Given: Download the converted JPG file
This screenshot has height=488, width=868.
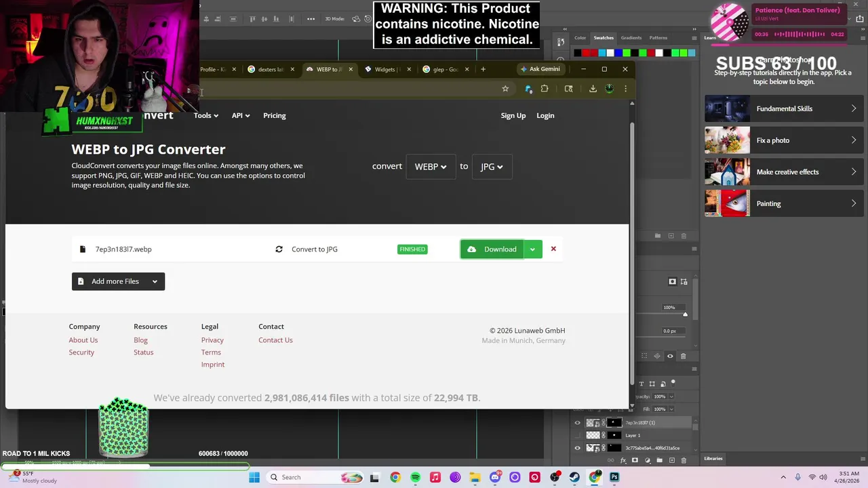Looking at the screenshot, I should [x=492, y=249].
